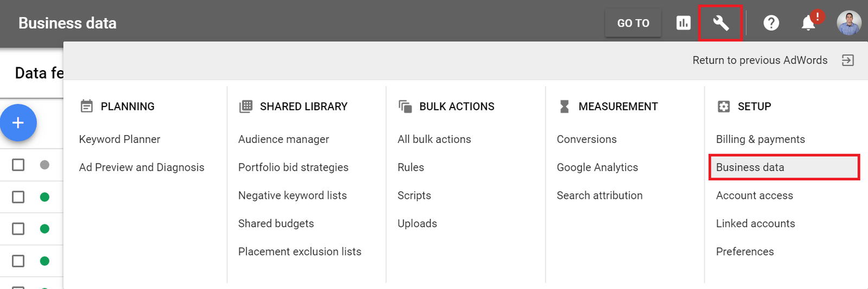Viewport: 868px width, 289px height.
Task: Open the help question mark icon
Action: 771,23
